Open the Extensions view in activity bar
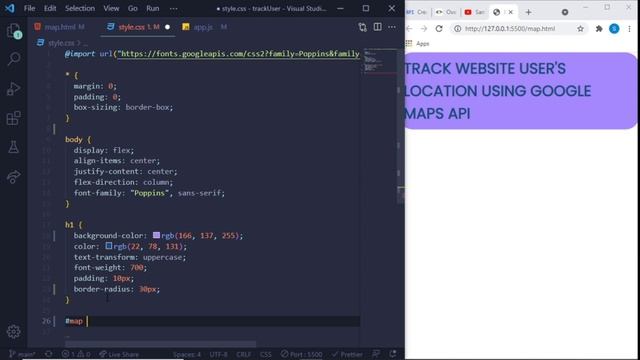640x360 pixels. coord(13,118)
